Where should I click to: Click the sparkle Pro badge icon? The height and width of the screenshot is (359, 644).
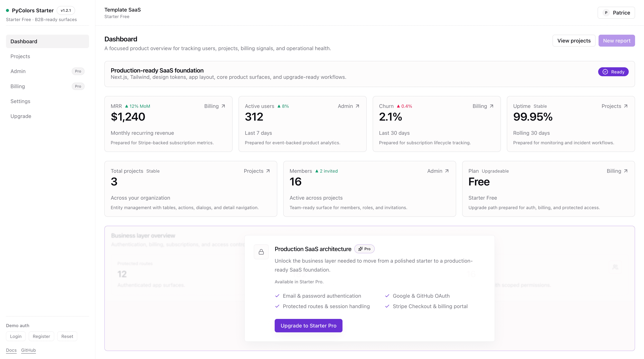[361, 249]
